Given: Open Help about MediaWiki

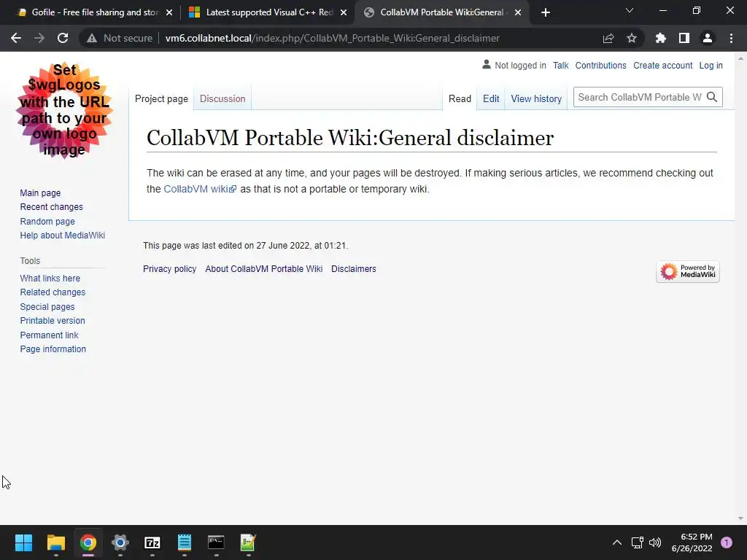Looking at the screenshot, I should [63, 236].
